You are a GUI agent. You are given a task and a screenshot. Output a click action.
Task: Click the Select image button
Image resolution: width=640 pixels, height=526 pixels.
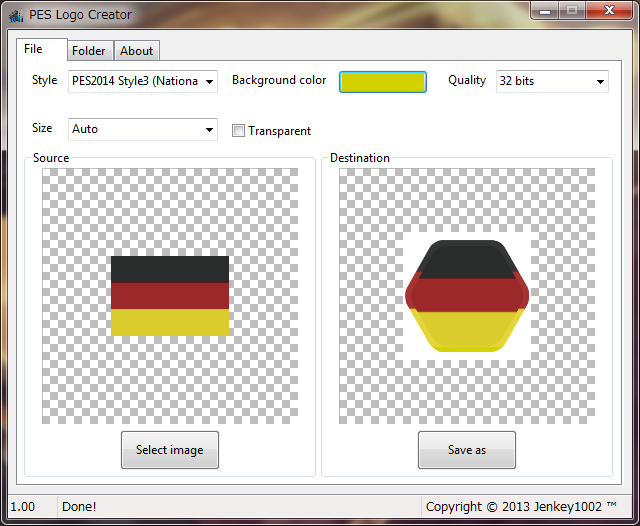(170, 450)
